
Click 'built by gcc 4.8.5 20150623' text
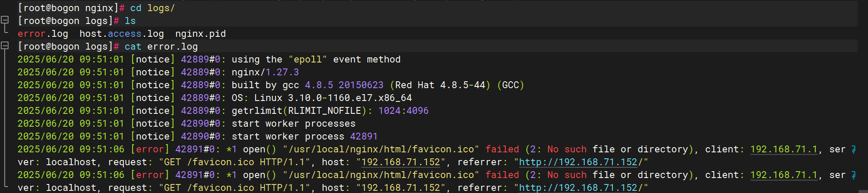point(308,85)
